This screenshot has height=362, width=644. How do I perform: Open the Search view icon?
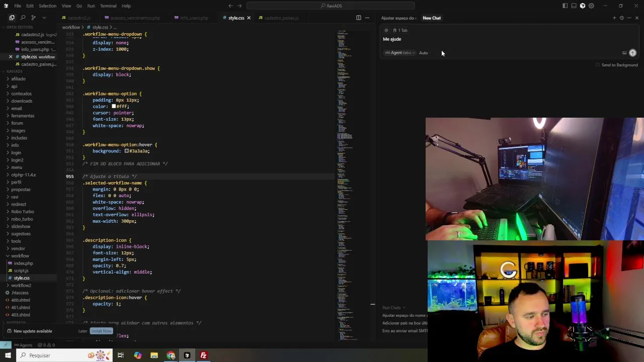tap(23, 18)
